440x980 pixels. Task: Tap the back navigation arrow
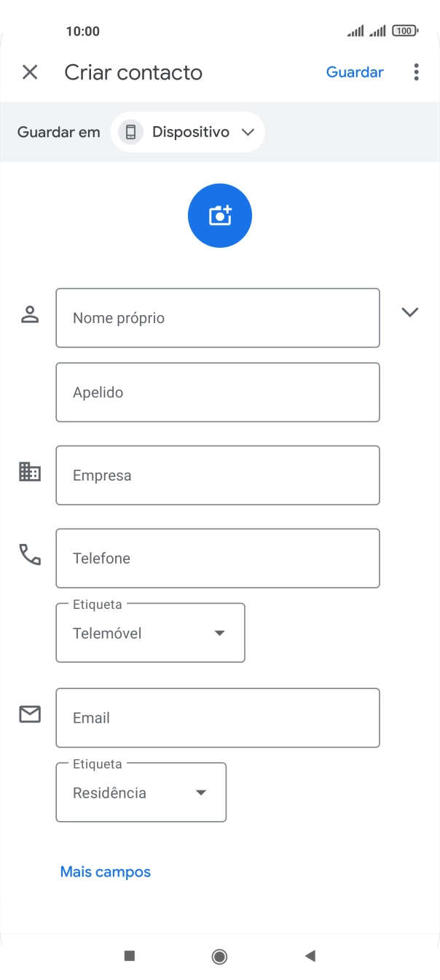(310, 956)
